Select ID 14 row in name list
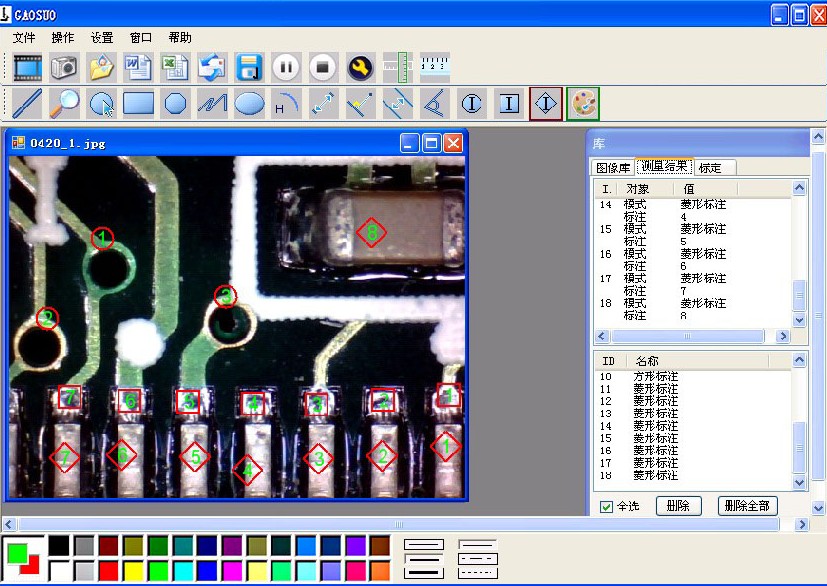This screenshot has height=586, width=827. pos(693,426)
